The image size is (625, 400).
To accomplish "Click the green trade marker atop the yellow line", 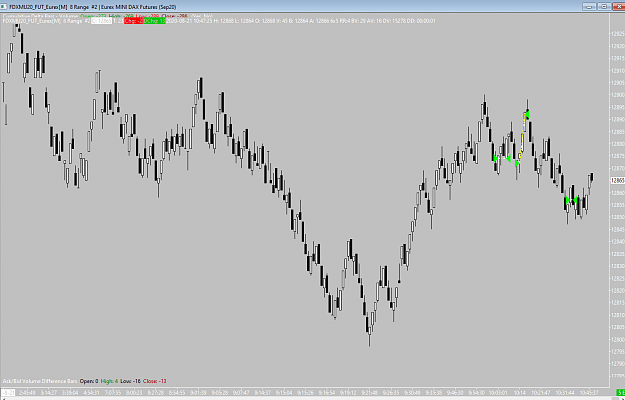I will (527, 115).
